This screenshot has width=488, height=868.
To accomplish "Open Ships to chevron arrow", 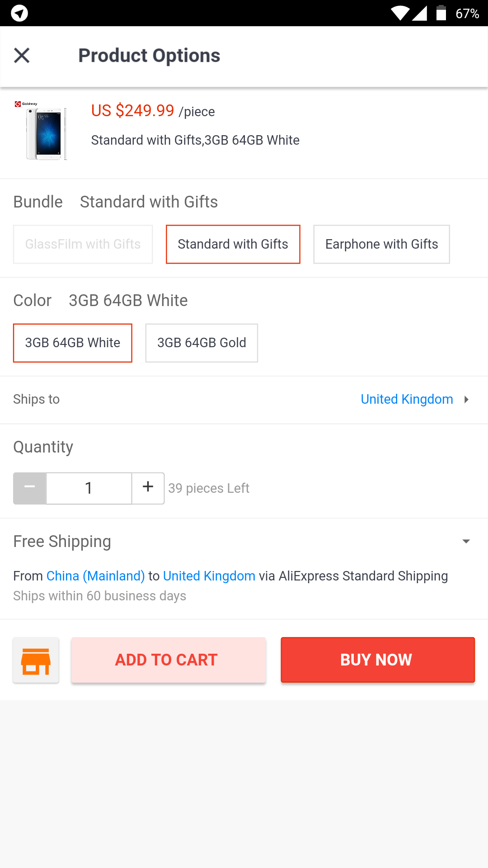I will coord(466,400).
